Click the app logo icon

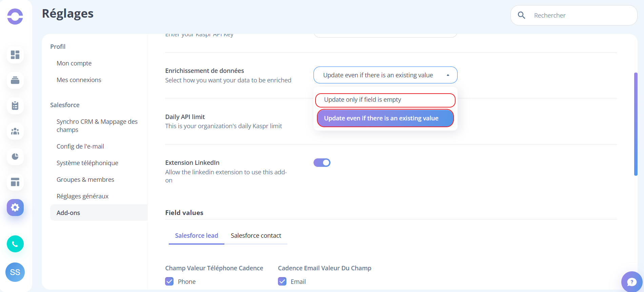(x=15, y=17)
